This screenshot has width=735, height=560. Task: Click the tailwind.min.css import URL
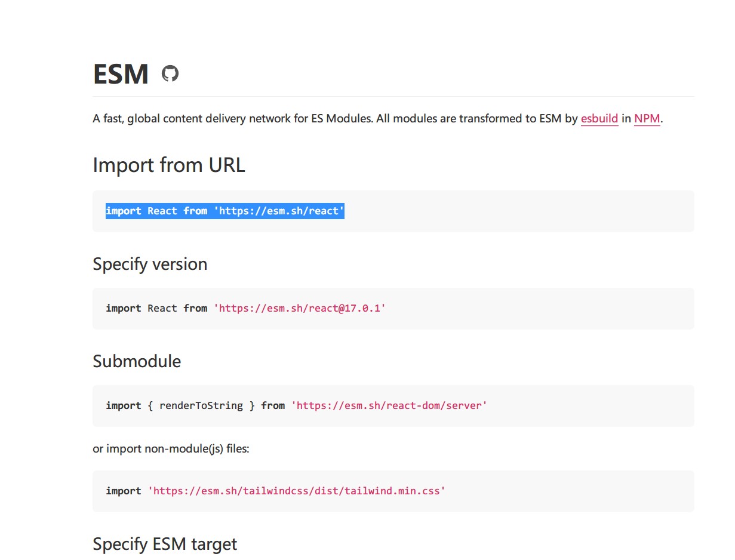coord(297,491)
